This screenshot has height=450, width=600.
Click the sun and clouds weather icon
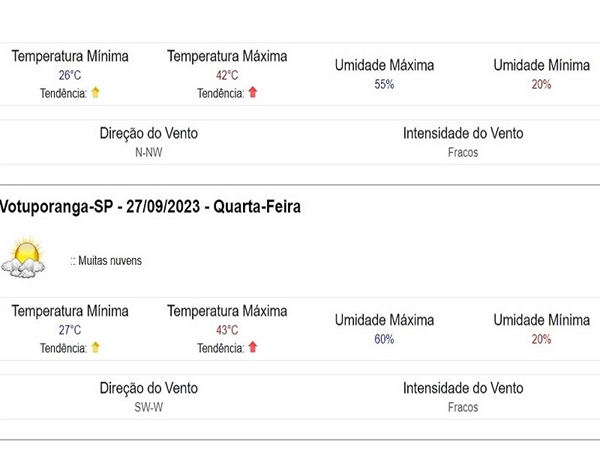tap(23, 258)
